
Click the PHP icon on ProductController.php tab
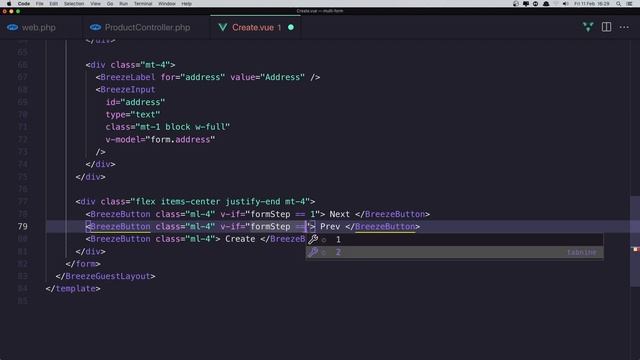click(96, 27)
